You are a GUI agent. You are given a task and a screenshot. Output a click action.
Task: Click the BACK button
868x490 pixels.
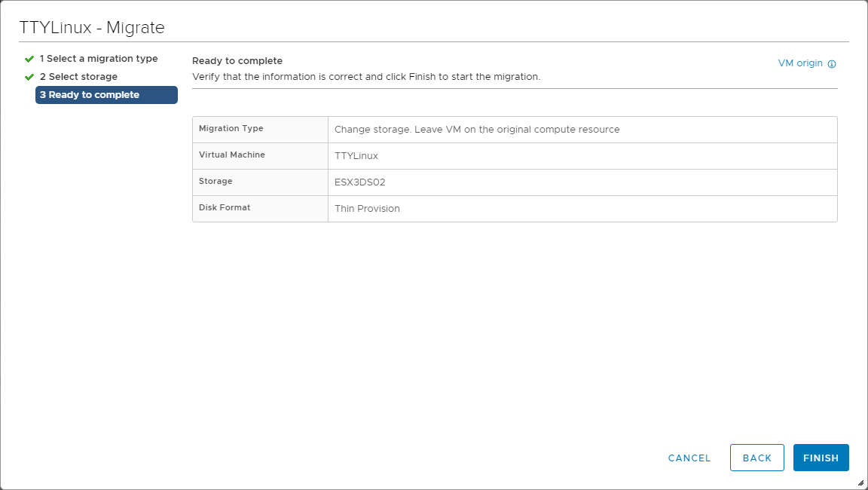(756, 458)
